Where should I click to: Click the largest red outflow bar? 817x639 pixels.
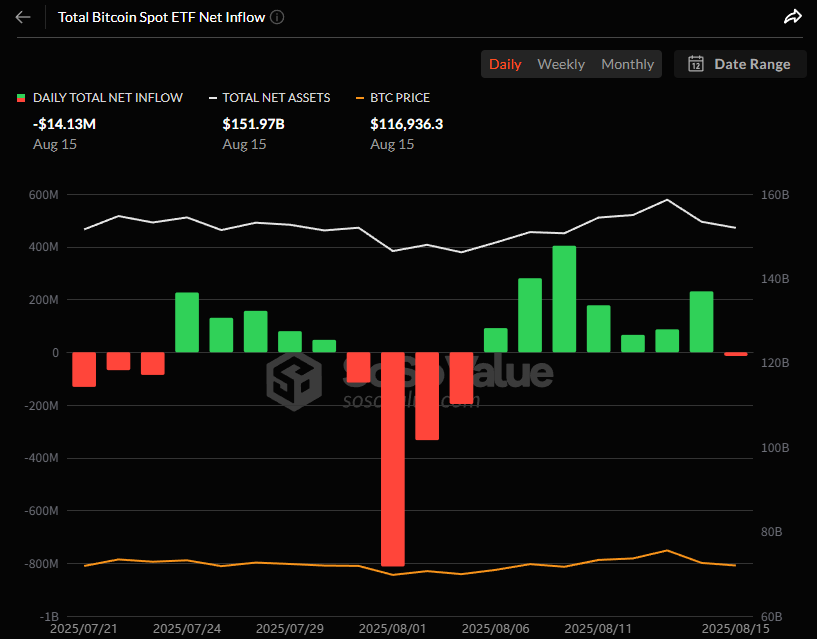(393, 460)
